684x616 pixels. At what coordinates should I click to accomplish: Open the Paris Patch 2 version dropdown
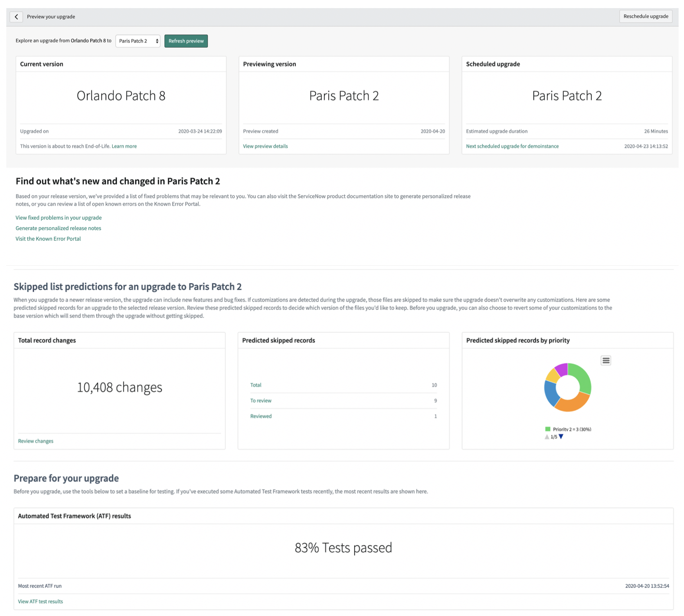click(x=138, y=41)
